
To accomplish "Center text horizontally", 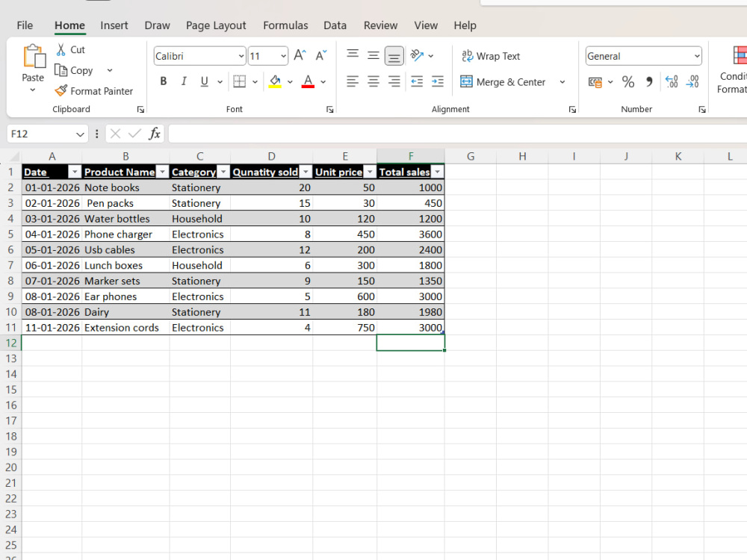I will [373, 81].
